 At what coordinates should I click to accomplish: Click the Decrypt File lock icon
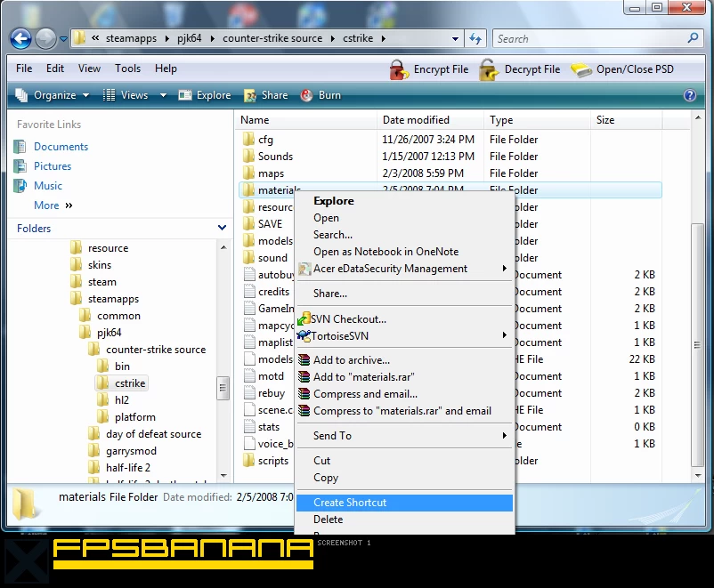tap(488, 69)
